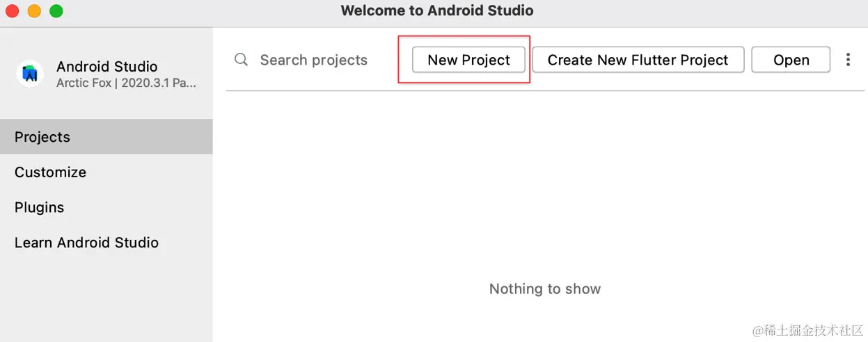The width and height of the screenshot is (868, 342).
Task: Click the Arctic Fox version text
Action: [126, 83]
